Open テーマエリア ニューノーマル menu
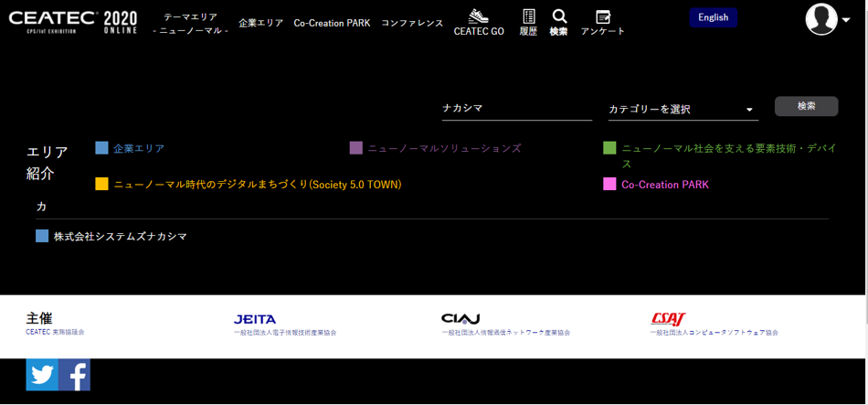The width and height of the screenshot is (868, 405). pyautogui.click(x=190, y=24)
